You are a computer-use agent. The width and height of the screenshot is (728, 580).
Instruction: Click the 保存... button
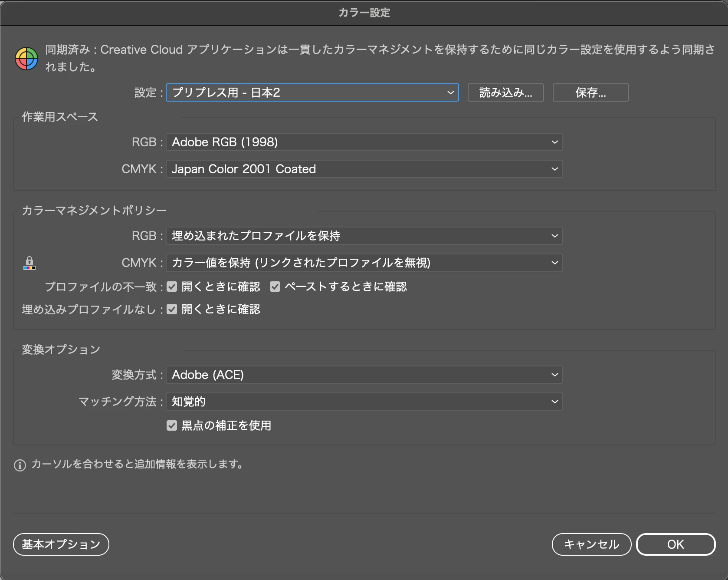(x=591, y=92)
